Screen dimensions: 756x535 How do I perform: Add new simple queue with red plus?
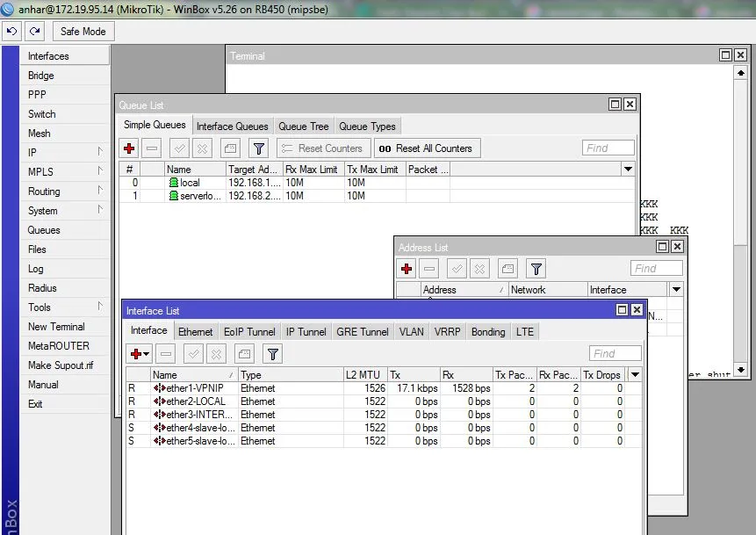129,148
